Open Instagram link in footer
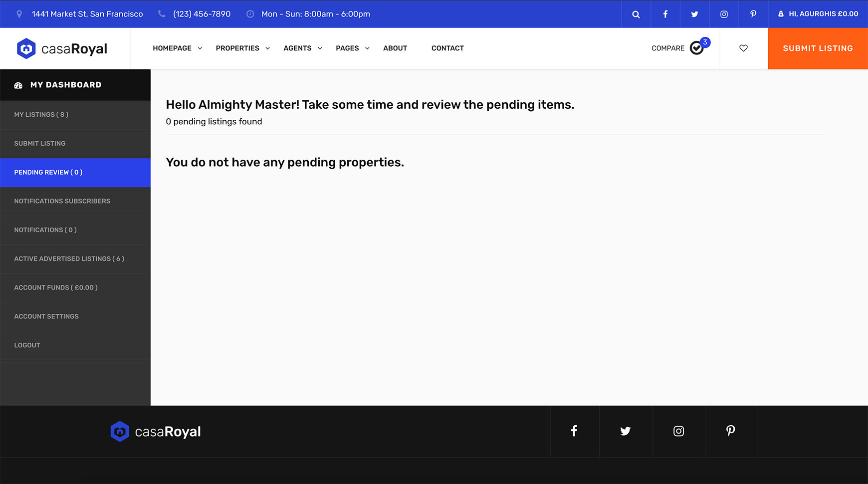 [x=679, y=431]
